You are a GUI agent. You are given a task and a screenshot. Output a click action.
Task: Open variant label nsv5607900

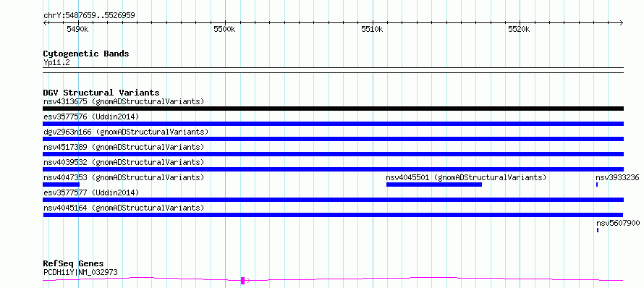(618, 223)
